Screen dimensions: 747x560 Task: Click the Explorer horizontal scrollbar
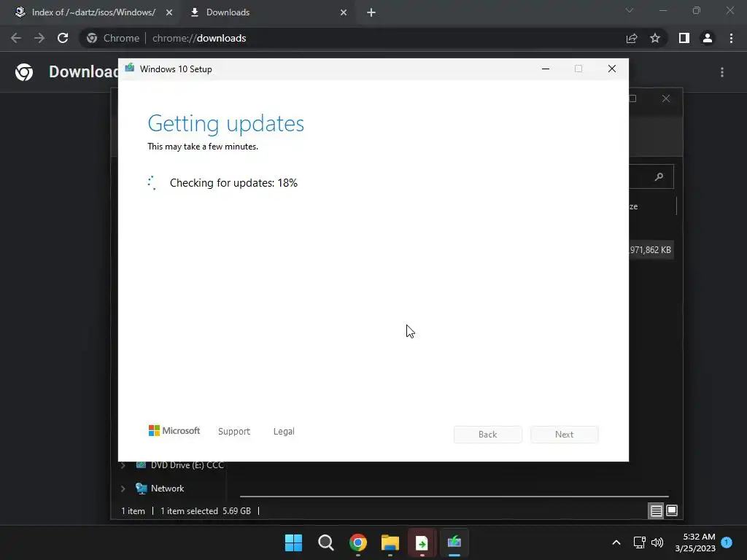454,496
